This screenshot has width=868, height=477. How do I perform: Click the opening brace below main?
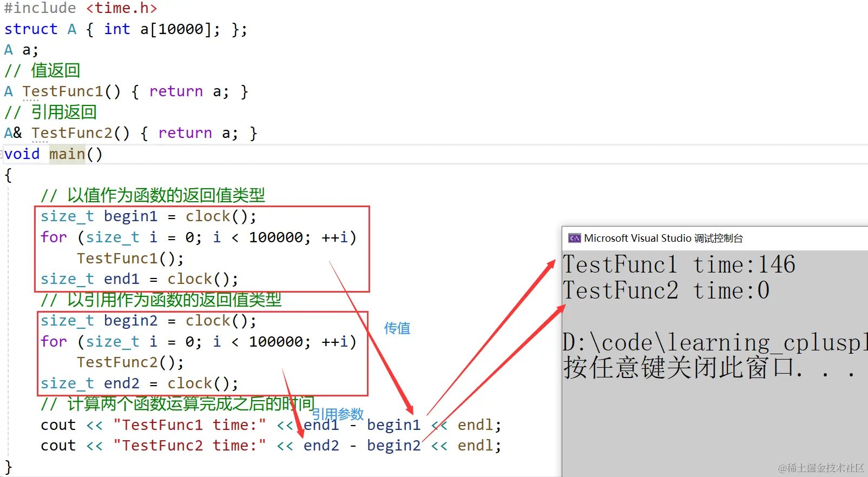coord(8,175)
